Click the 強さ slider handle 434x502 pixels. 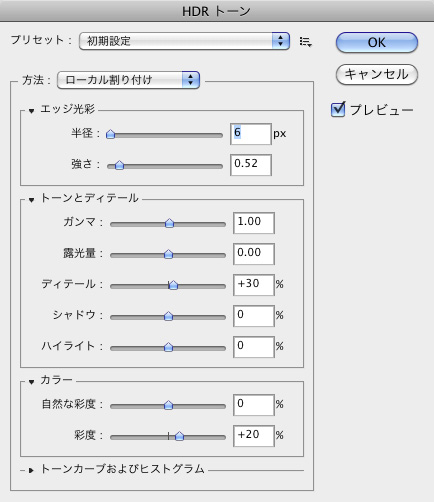tap(119, 165)
